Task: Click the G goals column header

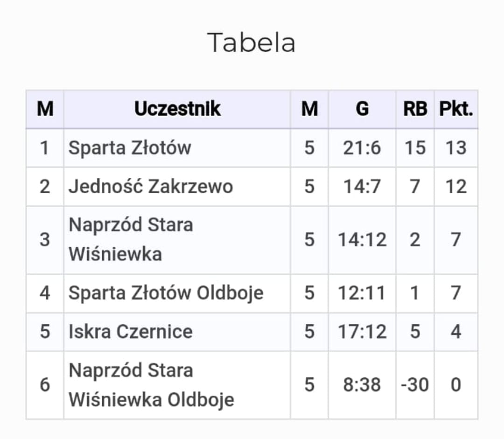Action: [x=362, y=109]
